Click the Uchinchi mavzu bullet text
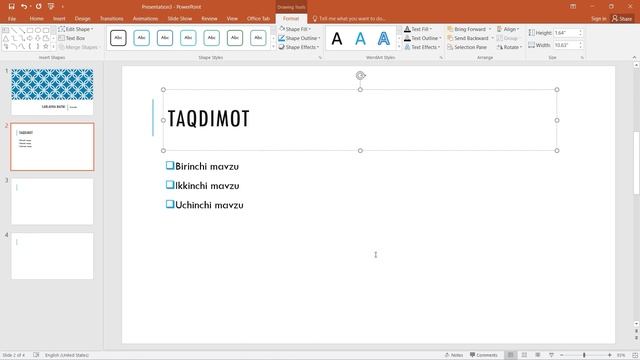 point(209,205)
